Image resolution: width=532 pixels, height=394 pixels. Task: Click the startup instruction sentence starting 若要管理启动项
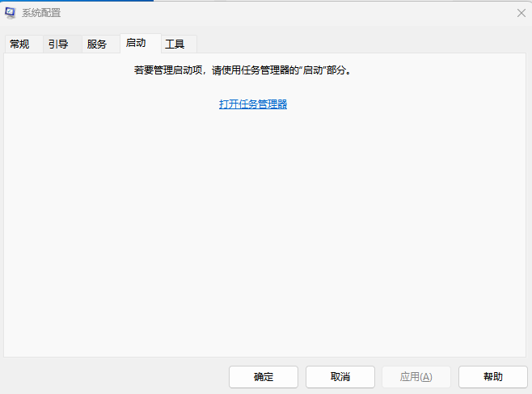tap(243, 70)
